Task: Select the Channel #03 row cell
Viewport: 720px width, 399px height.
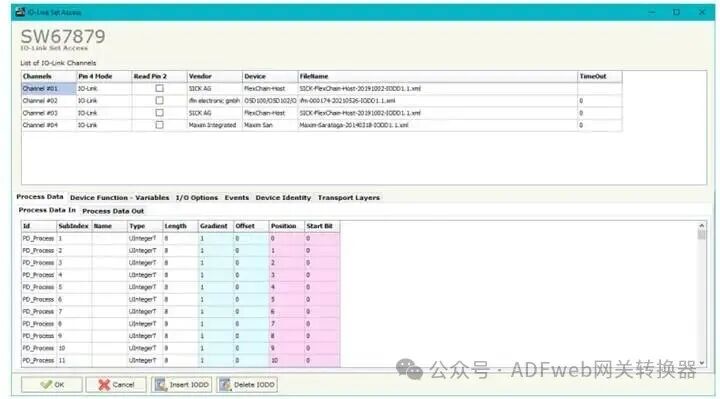Action: 49,112
